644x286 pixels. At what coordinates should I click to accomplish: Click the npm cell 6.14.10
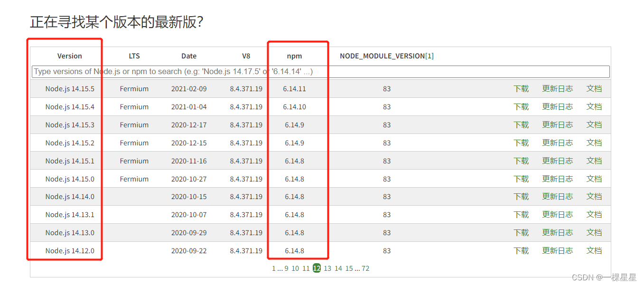pyautogui.click(x=294, y=107)
